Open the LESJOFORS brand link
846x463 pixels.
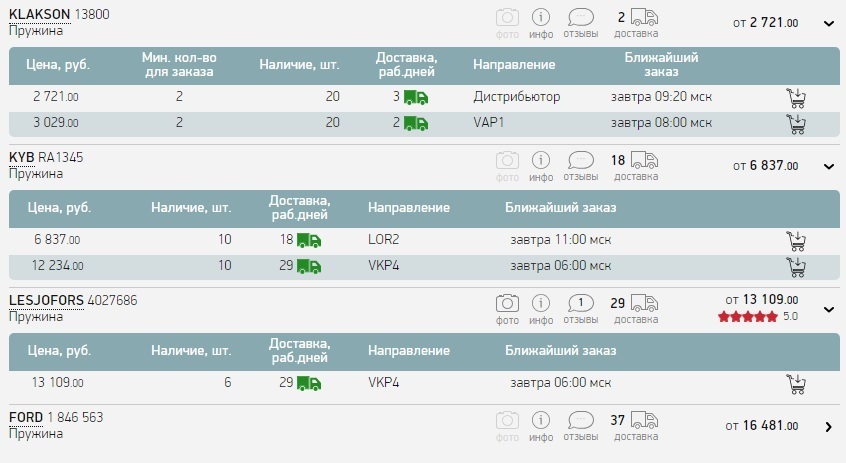[x=46, y=301]
